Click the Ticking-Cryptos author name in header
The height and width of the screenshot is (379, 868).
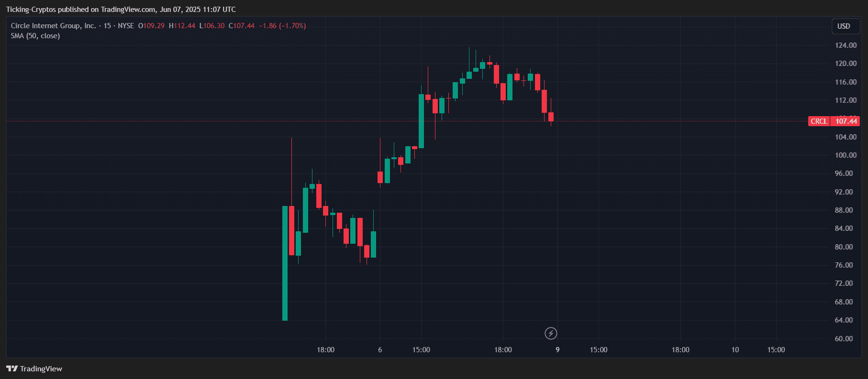pos(31,10)
